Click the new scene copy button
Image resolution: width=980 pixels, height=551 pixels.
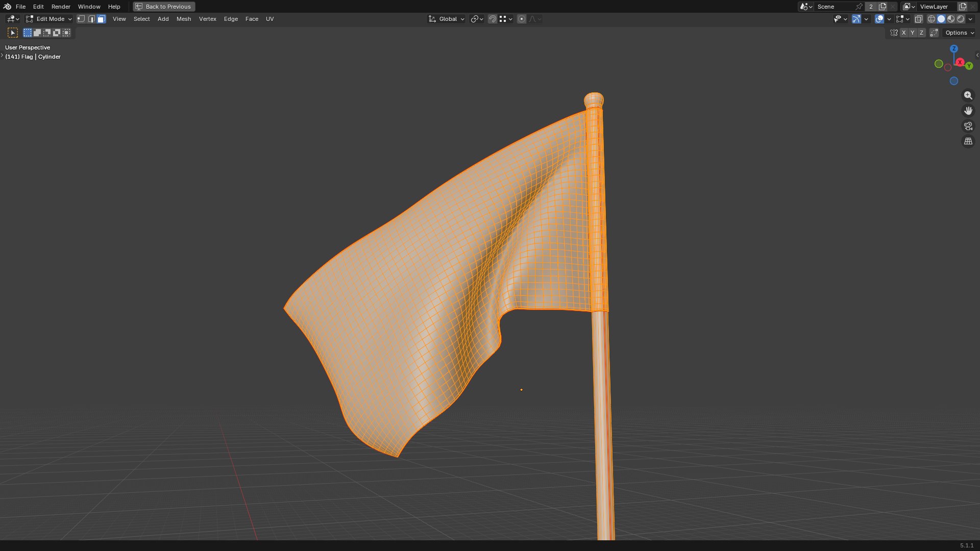tap(883, 7)
